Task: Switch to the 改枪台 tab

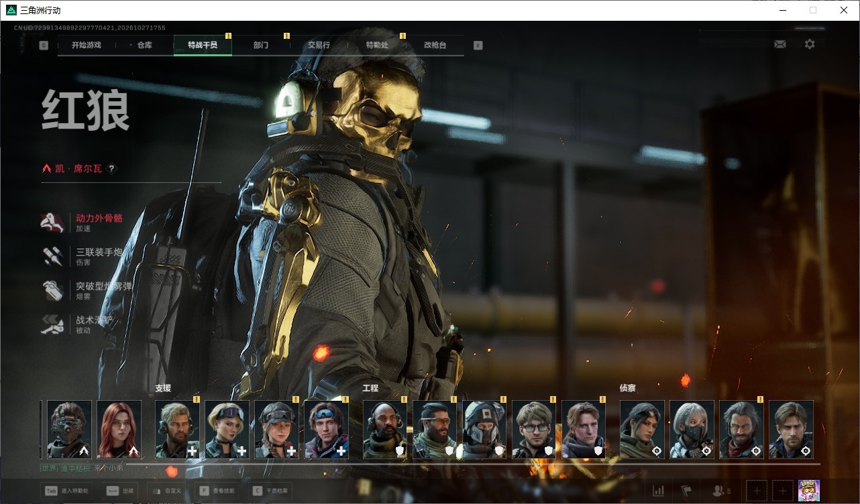Action: click(435, 46)
